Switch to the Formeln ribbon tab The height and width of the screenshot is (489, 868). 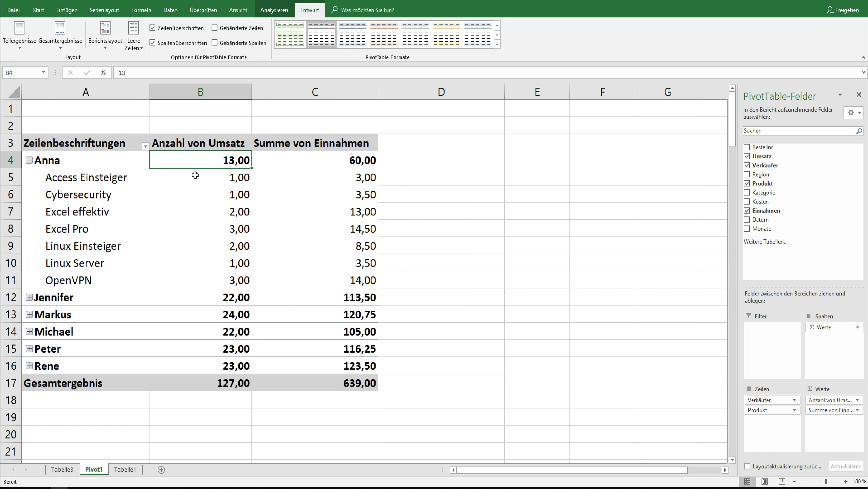pyautogui.click(x=141, y=10)
